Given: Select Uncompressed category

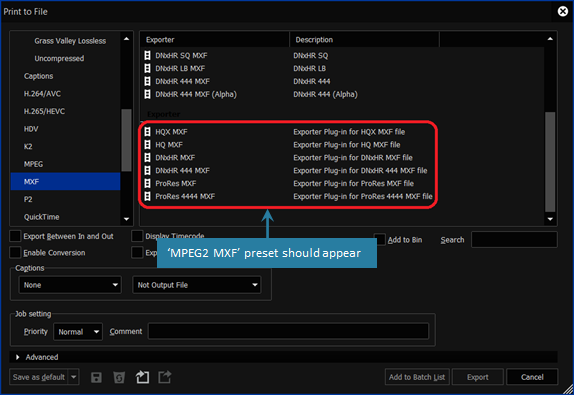Looking at the screenshot, I should coord(59,59).
